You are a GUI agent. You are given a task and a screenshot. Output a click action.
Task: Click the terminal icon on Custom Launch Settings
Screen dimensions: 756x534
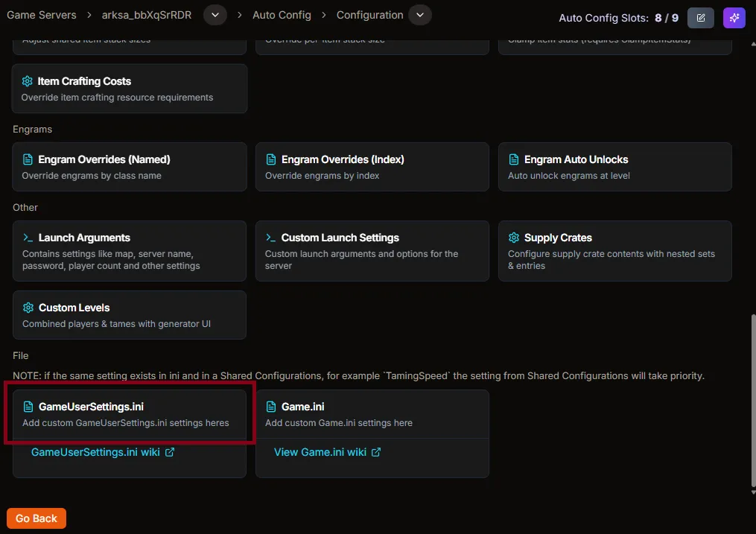270,238
